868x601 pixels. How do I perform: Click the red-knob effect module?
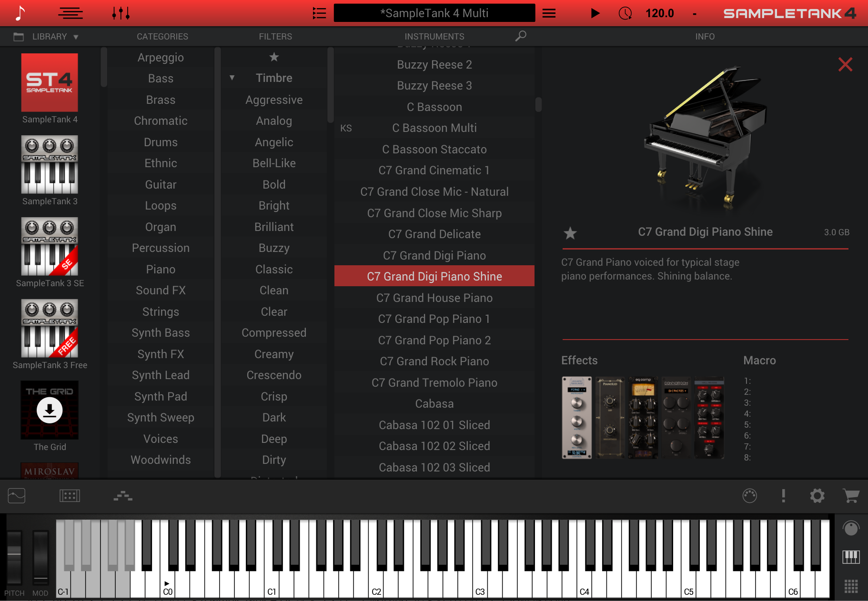(709, 418)
